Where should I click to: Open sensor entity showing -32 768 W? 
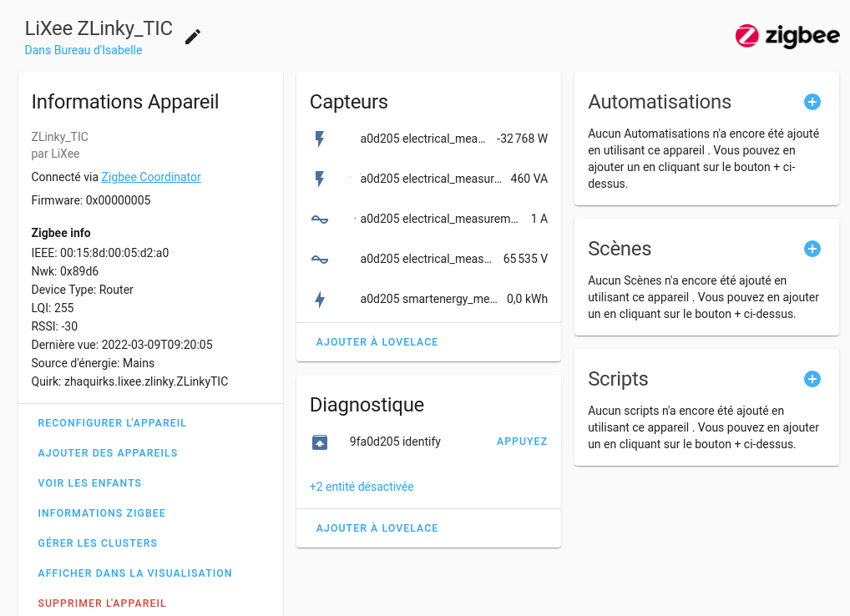pyautogui.click(x=429, y=139)
